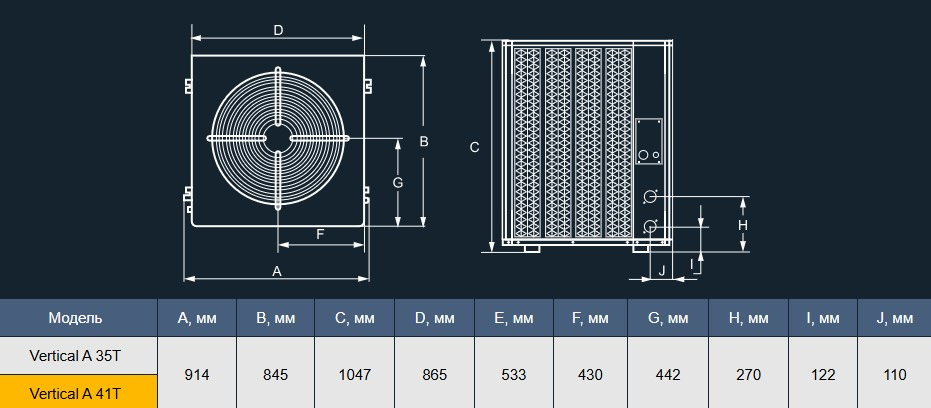Click the heat exchanger grille on side view
Screen dimensions: 931x408
[572, 142]
